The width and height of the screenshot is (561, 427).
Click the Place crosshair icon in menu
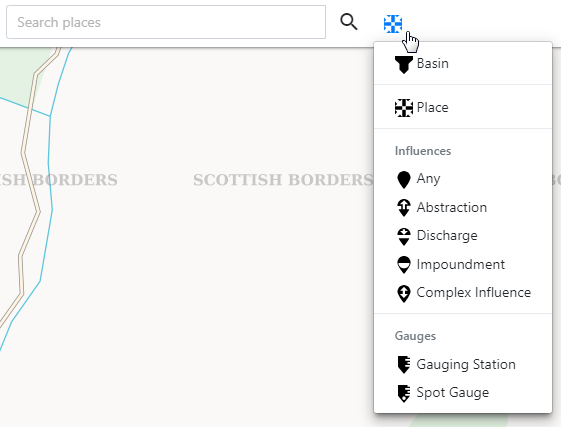(404, 108)
